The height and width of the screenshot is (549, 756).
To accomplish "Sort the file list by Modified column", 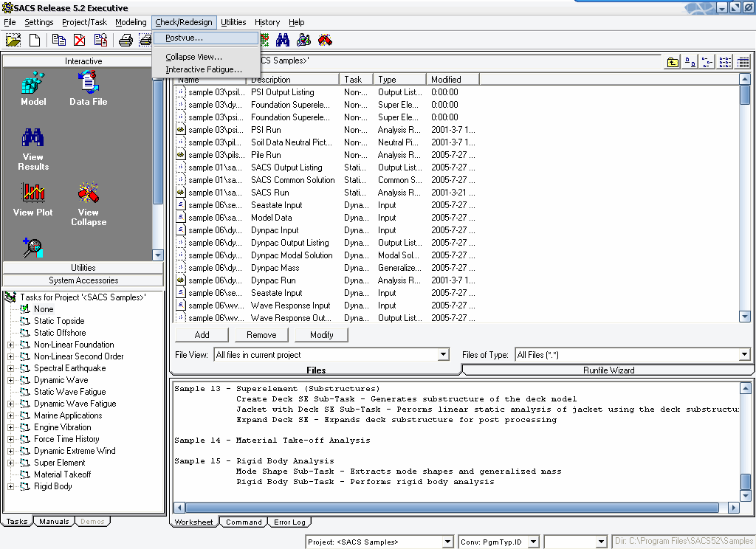I will coord(453,80).
